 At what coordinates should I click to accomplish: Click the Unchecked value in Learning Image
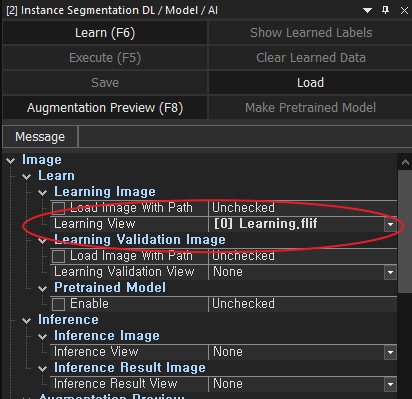(x=243, y=208)
